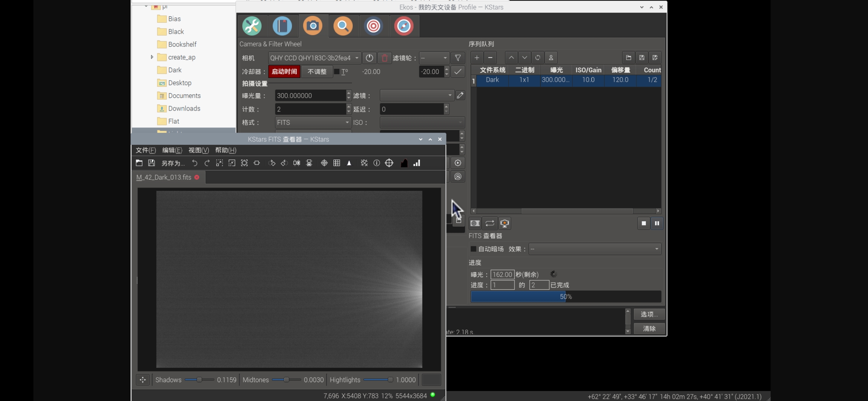Click FITS viewer open file icon
868x401 pixels.
139,163
